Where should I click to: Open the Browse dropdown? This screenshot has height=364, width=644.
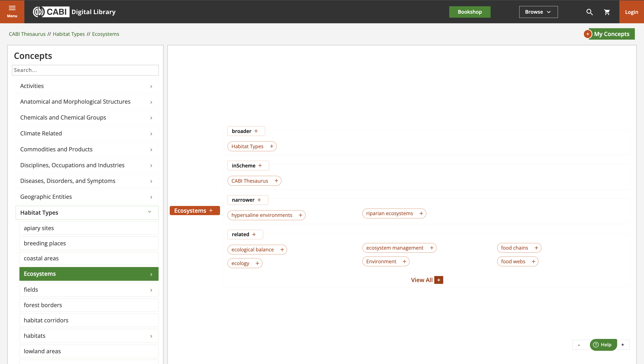538,12
